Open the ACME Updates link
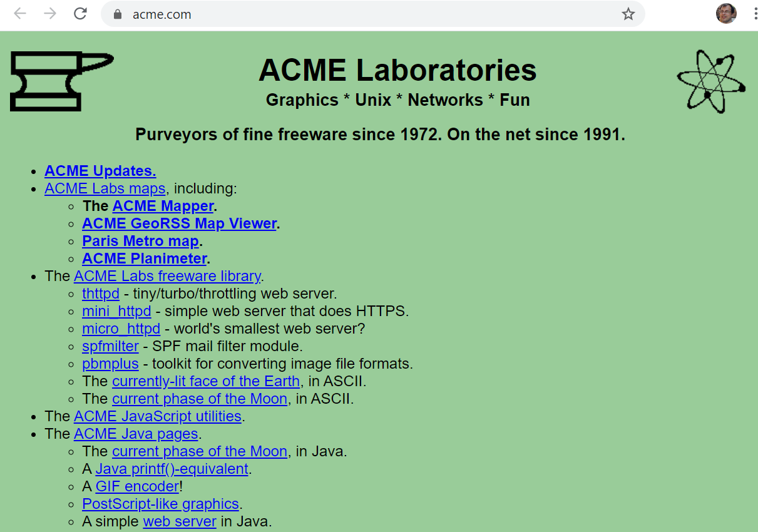 (100, 171)
